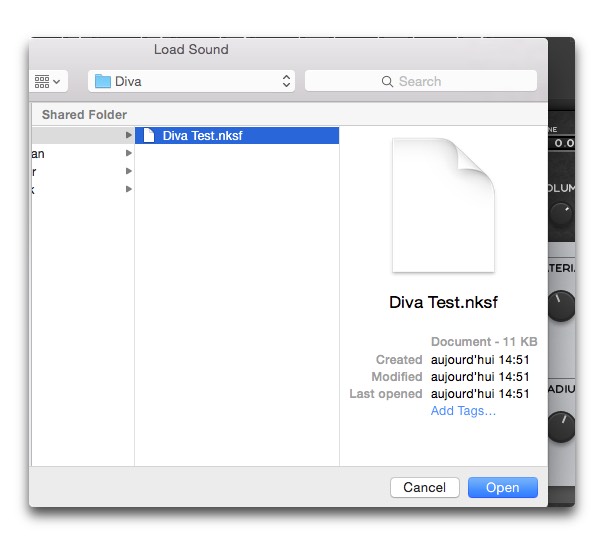Screen dimensions: 605x543
Task: Click the Last opened date value
Action: click(x=480, y=394)
